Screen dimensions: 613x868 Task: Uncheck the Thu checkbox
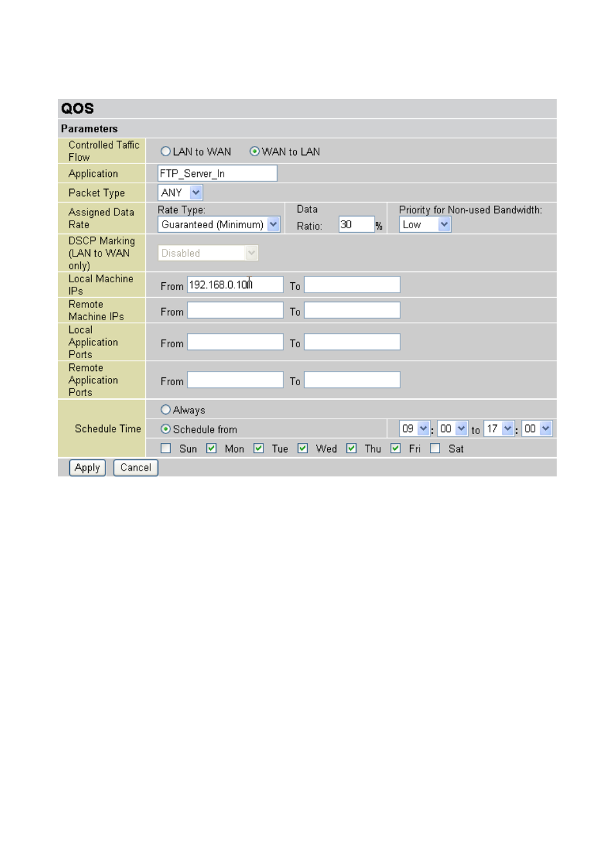(x=351, y=448)
